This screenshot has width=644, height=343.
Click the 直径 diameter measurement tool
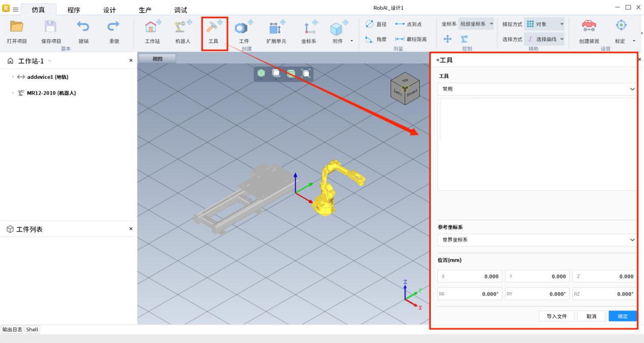click(376, 24)
